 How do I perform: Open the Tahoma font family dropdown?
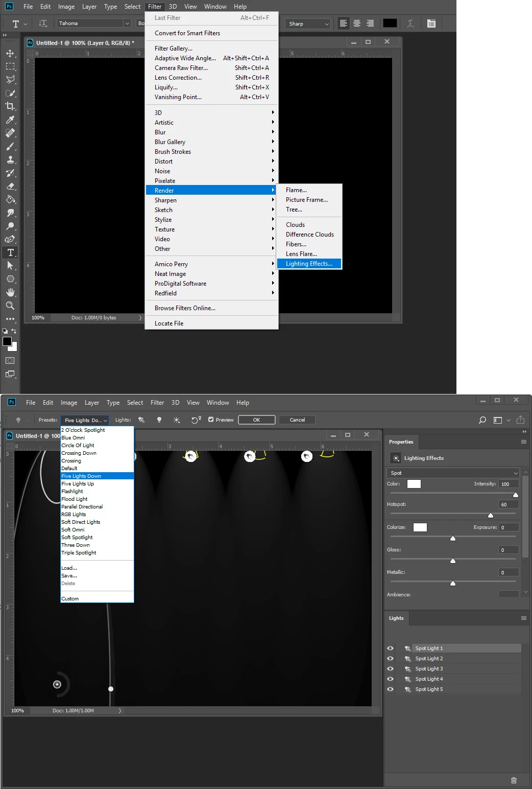[x=94, y=24]
